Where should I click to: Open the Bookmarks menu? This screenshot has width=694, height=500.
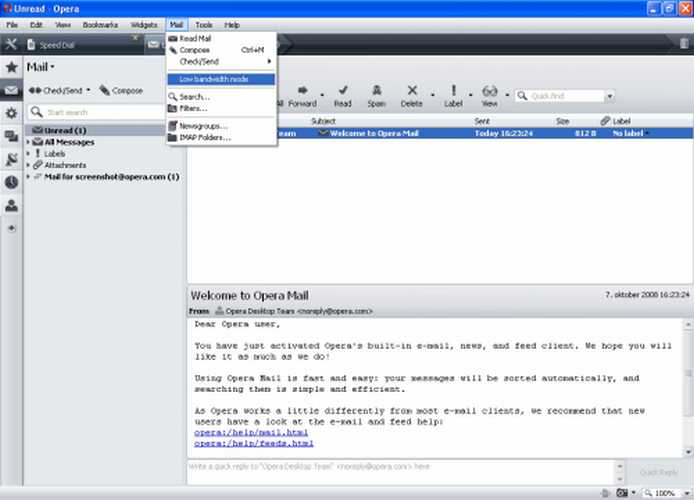[x=100, y=25]
